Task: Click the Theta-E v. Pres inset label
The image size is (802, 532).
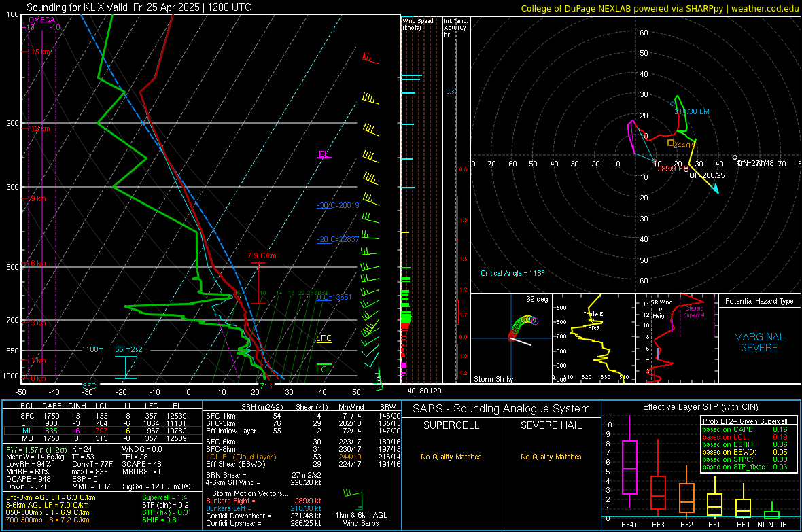Action: 593,320
